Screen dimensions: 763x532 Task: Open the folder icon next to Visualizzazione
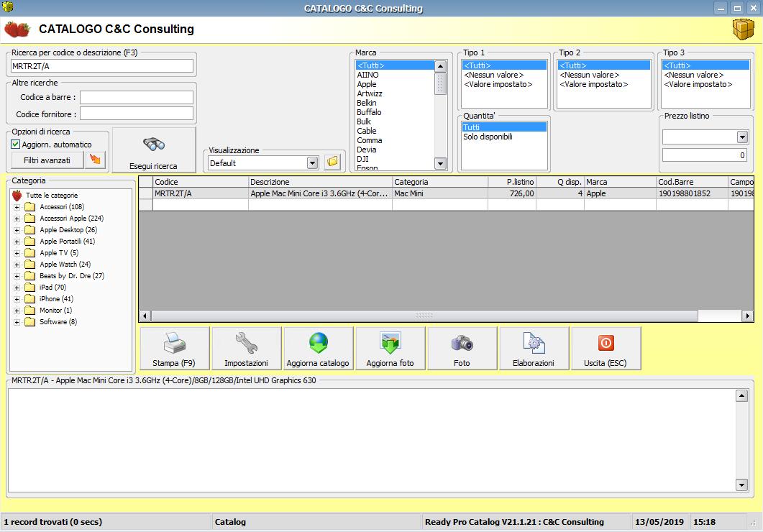point(332,162)
